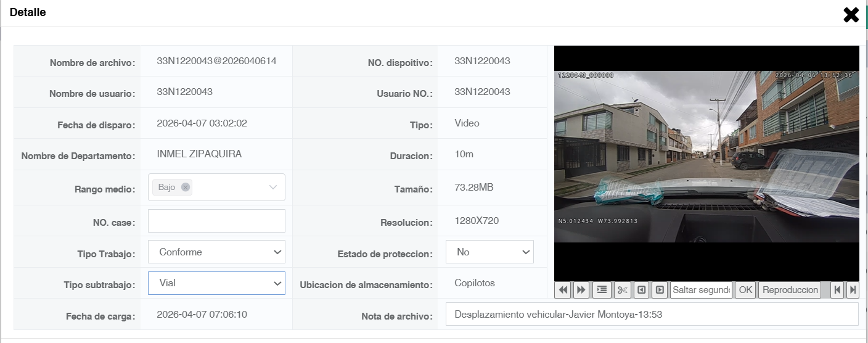The image size is (868, 343).
Task: Open the Tipo Trabajo dropdown showing Conforme
Action: pyautogui.click(x=216, y=252)
